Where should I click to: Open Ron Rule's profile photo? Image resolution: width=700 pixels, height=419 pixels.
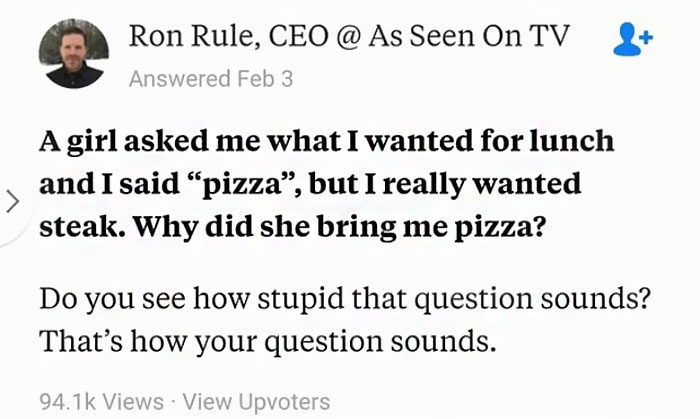[x=74, y=55]
